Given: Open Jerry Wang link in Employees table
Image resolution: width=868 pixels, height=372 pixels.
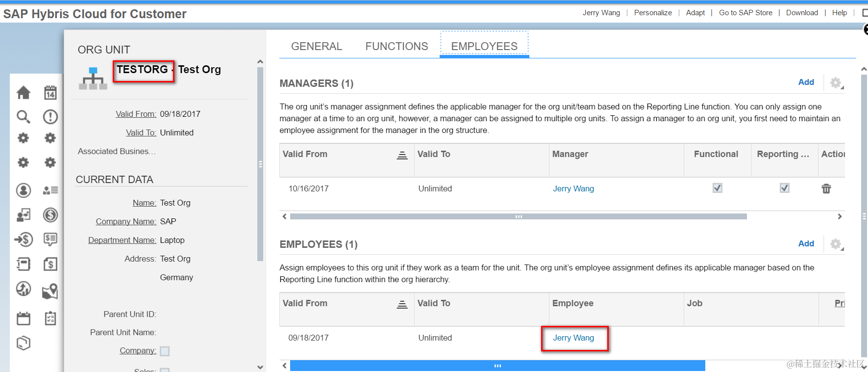Looking at the screenshot, I should click(573, 338).
